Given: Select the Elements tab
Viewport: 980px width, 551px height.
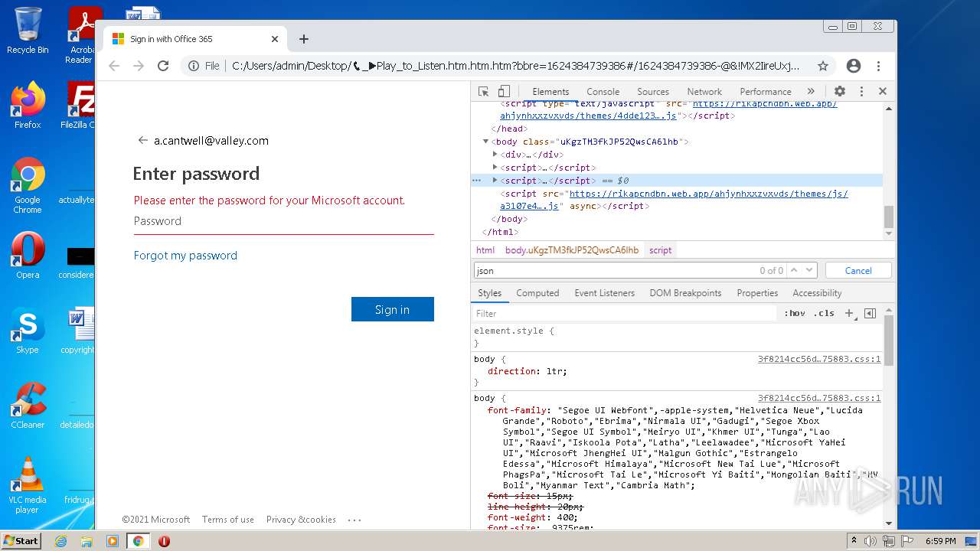Looking at the screenshot, I should click(550, 91).
